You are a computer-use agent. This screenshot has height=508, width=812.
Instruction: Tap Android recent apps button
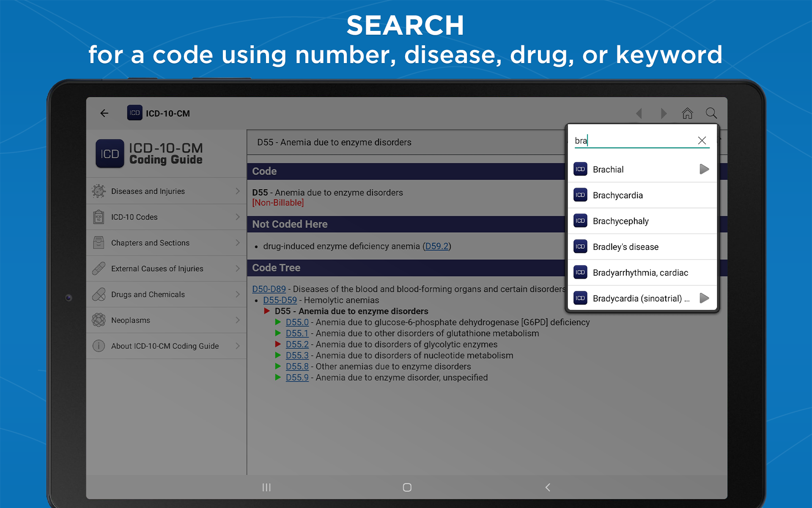266,487
